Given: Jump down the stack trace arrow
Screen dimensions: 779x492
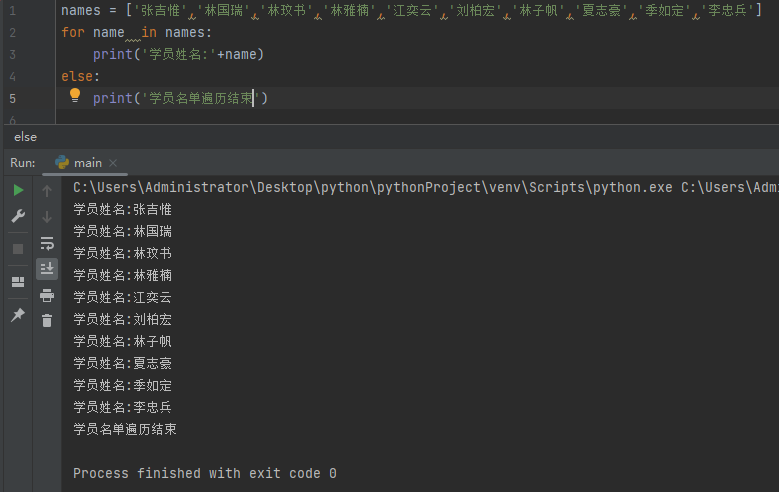Looking at the screenshot, I should (x=47, y=217).
